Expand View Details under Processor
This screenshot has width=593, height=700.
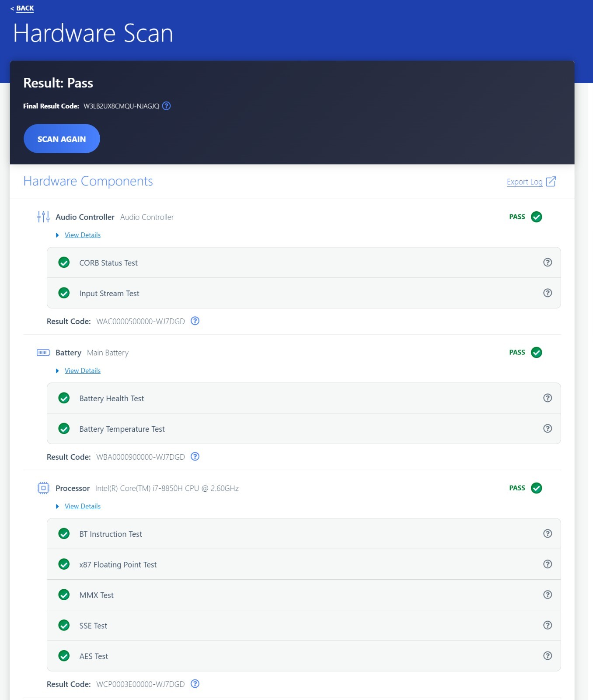(x=83, y=506)
